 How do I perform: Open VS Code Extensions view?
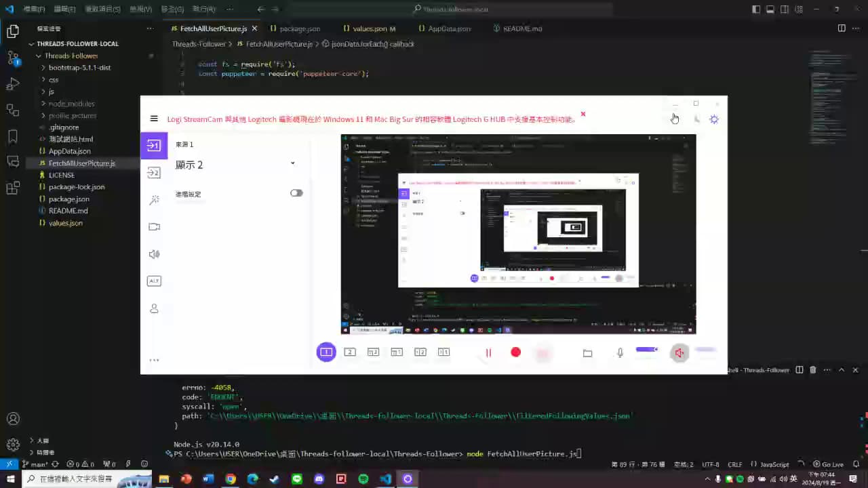tap(13, 188)
